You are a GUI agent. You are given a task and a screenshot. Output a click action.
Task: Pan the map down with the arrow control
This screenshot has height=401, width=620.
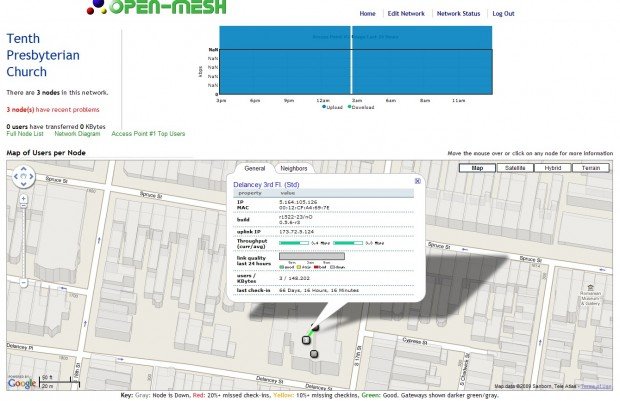point(23,184)
